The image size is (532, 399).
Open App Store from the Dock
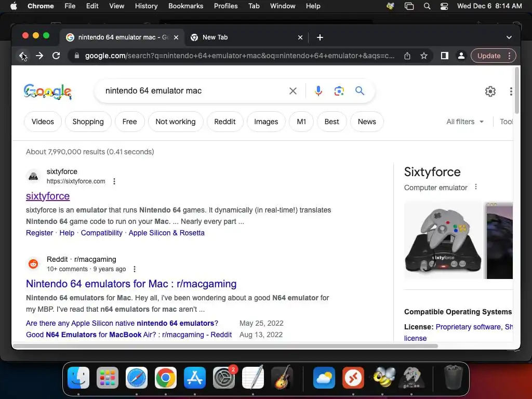[x=195, y=378]
